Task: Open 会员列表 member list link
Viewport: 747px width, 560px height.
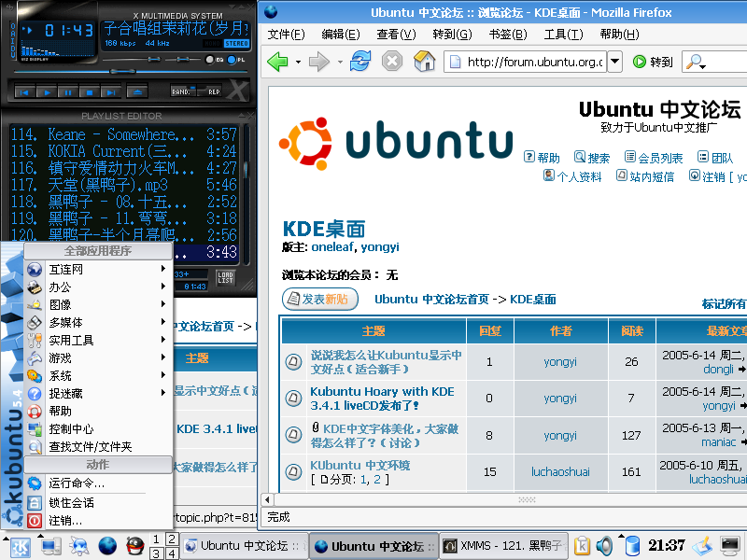Action: pyautogui.click(x=655, y=158)
